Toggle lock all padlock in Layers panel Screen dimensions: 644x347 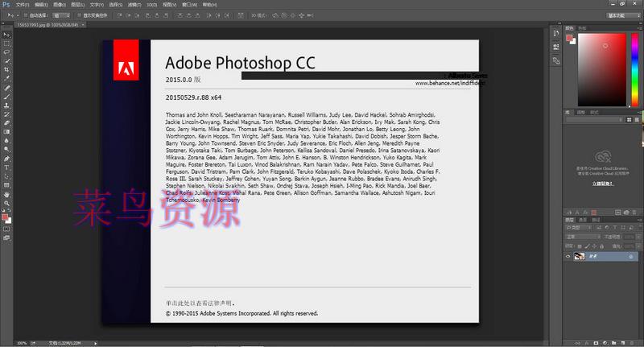point(601,246)
